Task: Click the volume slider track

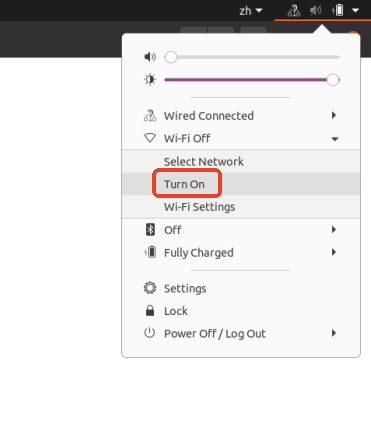Action: point(252,57)
